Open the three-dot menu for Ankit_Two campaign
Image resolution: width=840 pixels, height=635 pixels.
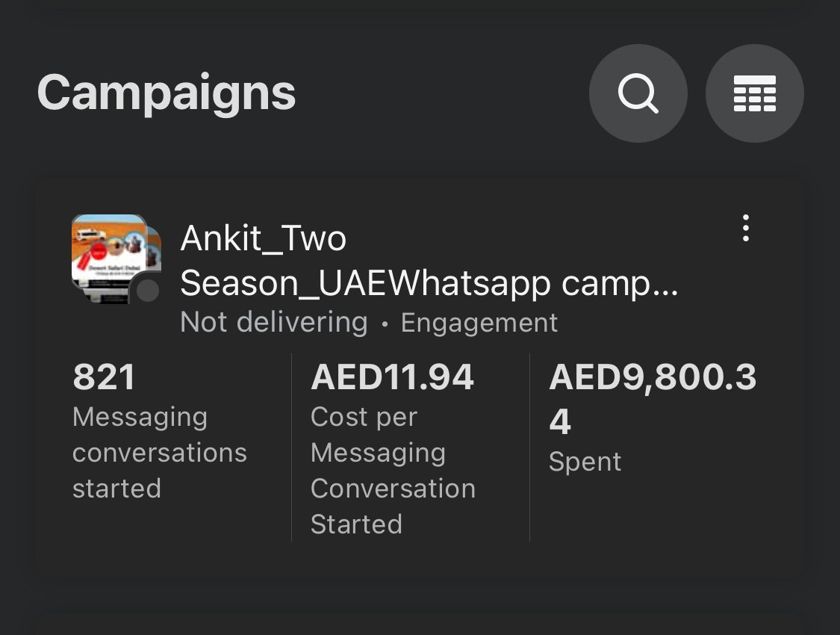tap(745, 228)
